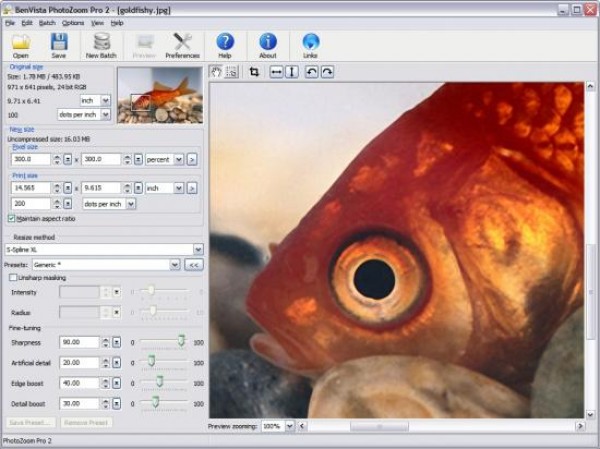Click the Help toolbar button
Screen dimensions: 600x449
[x=225, y=42]
